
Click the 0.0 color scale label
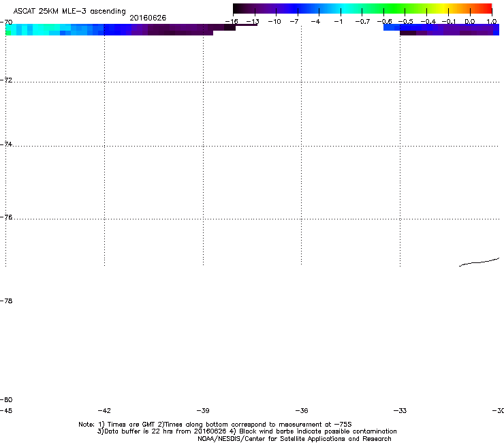tap(470, 22)
